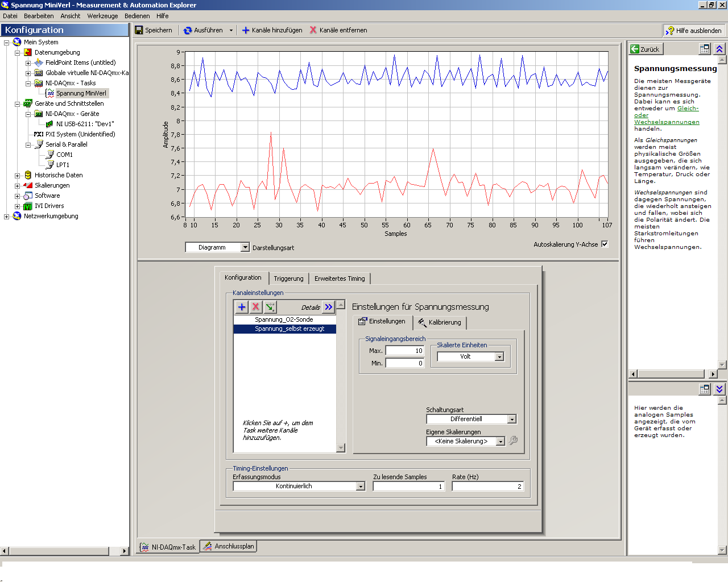Click the Hilfe ausblenden button

click(694, 31)
